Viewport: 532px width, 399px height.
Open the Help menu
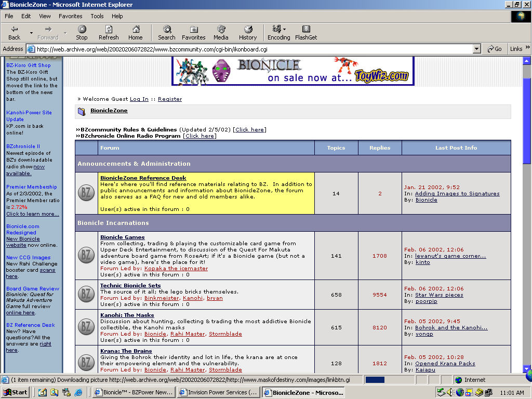117,16
